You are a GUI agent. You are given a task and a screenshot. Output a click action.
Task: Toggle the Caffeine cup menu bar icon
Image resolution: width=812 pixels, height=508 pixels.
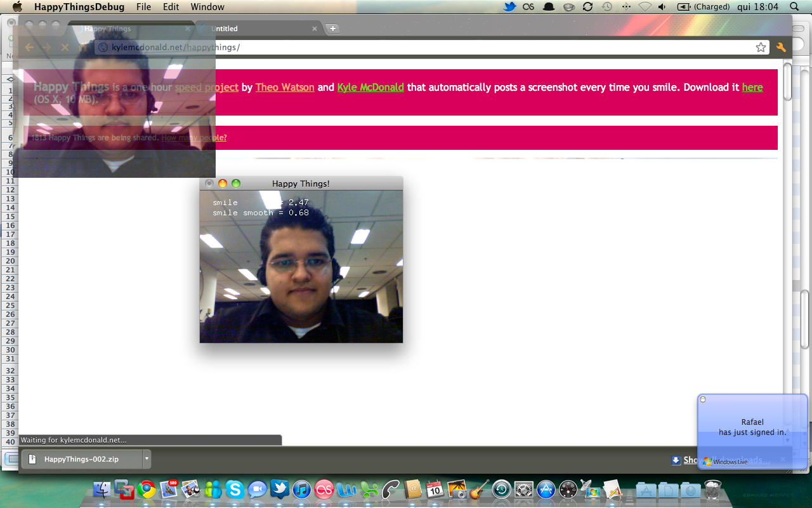pyautogui.click(x=568, y=7)
